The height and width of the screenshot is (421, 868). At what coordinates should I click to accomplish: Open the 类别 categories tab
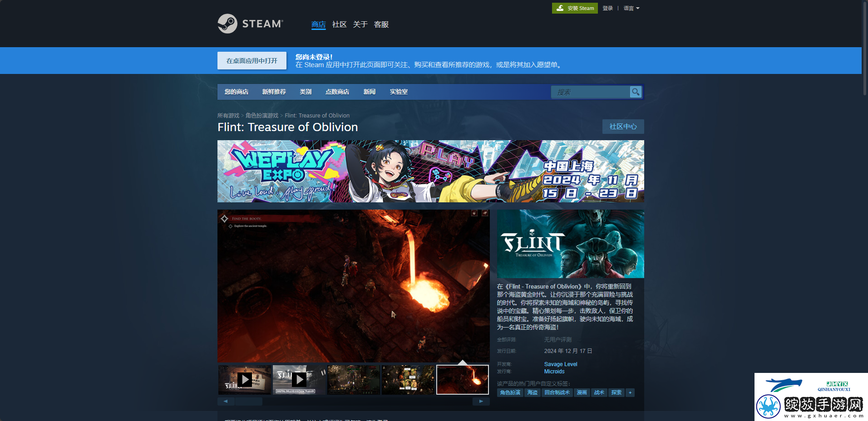pyautogui.click(x=306, y=92)
